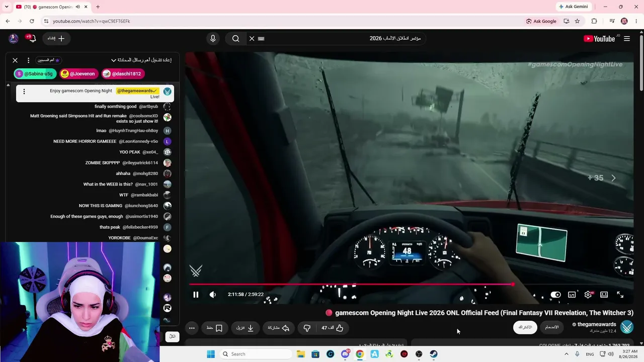Open the YouTube create button
Viewport: 644px width, 362px height.
56,39
